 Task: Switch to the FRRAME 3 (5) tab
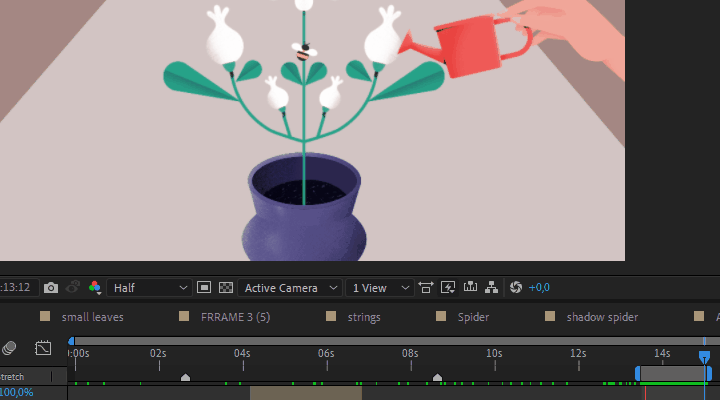tap(235, 317)
